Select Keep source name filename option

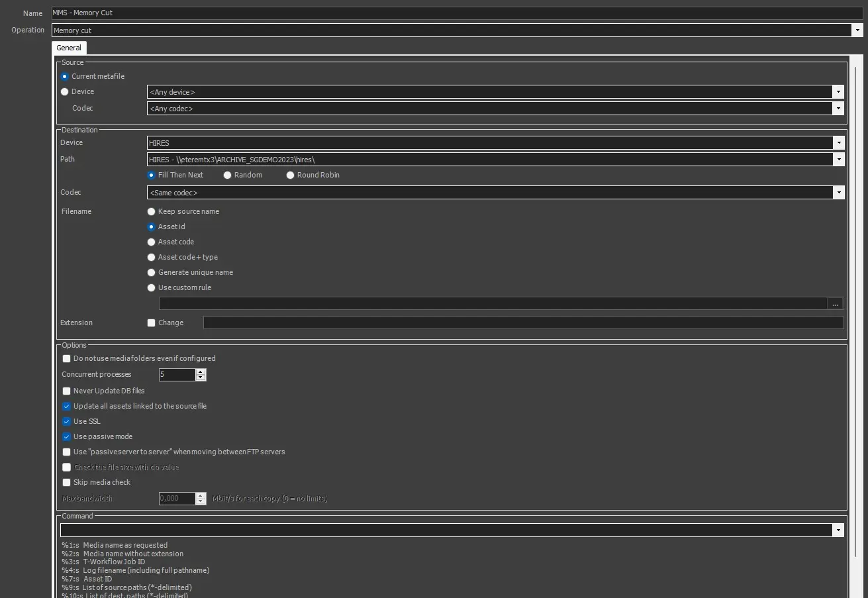tap(152, 212)
